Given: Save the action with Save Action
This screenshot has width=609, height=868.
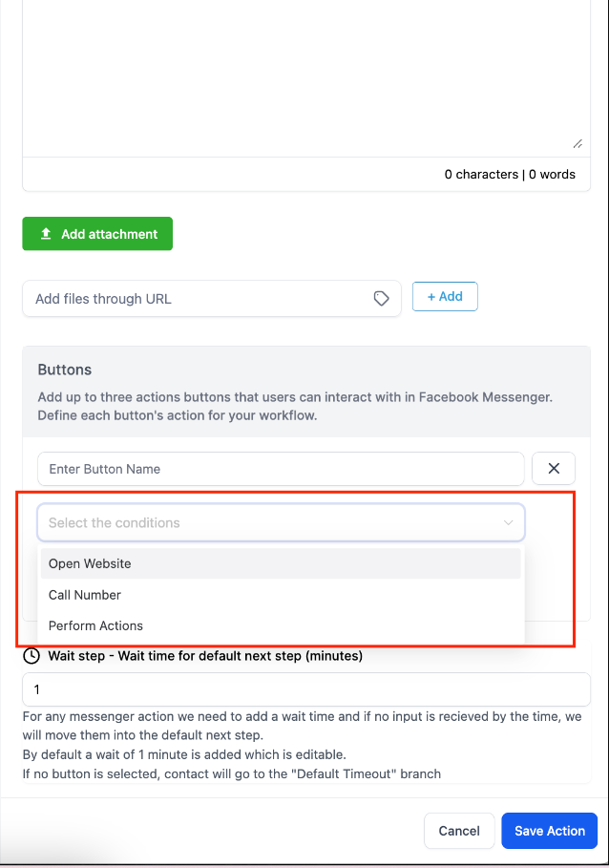Looking at the screenshot, I should pos(549,831).
